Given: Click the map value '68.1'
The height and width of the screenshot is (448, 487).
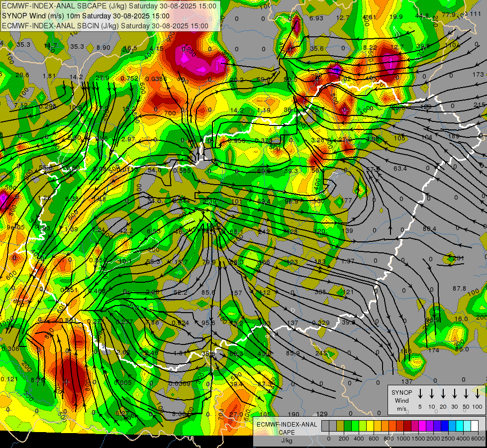Looking at the screenshot, I should (236, 232).
